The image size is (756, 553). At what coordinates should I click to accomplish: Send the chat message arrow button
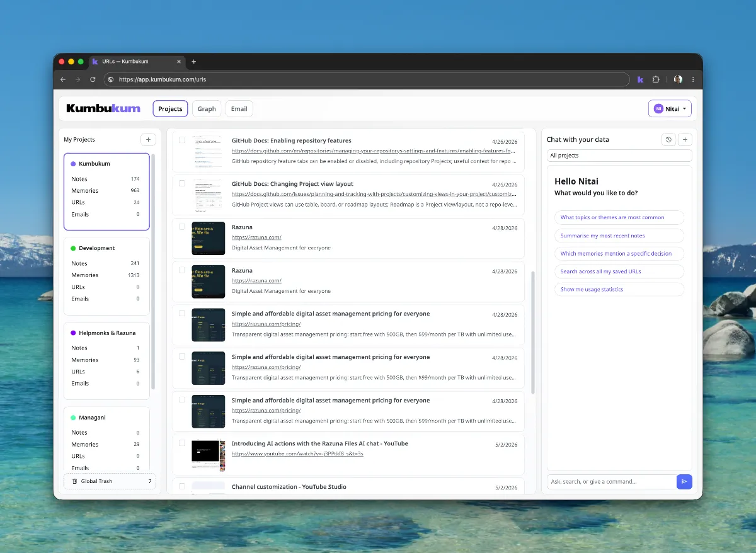click(684, 482)
